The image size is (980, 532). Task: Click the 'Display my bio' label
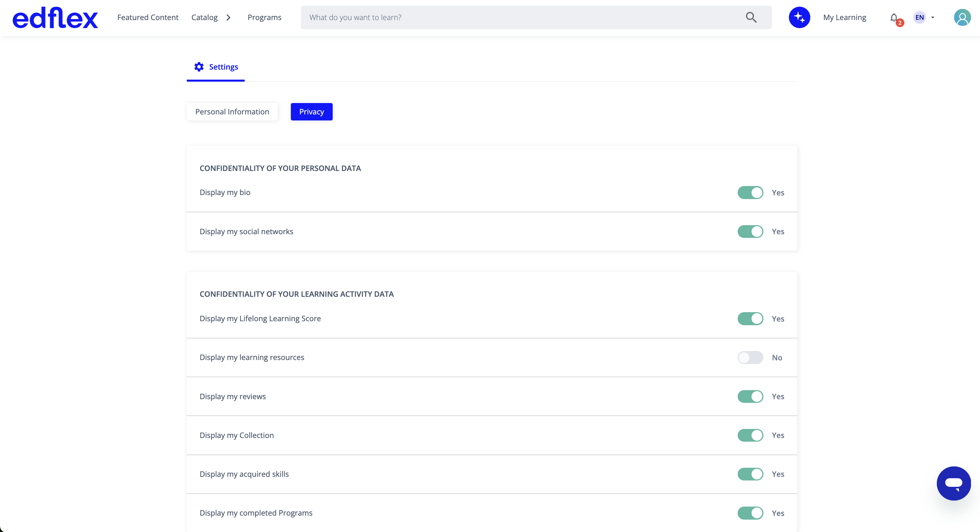[225, 192]
